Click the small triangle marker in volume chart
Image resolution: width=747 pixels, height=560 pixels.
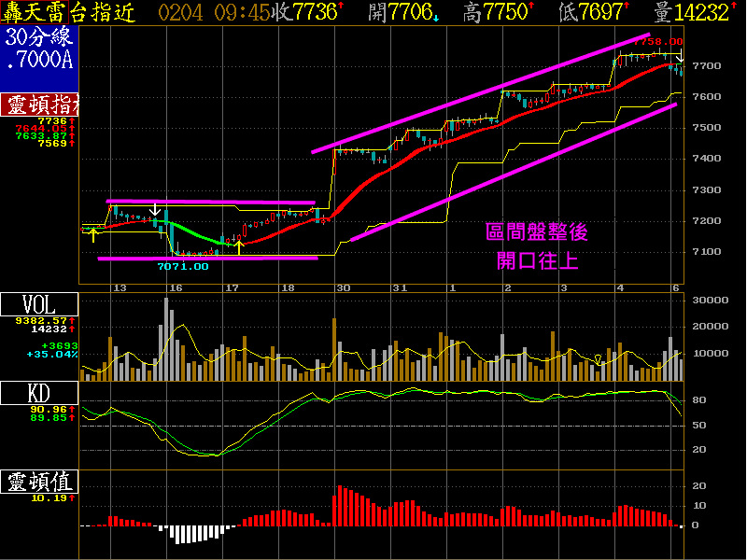point(599,359)
